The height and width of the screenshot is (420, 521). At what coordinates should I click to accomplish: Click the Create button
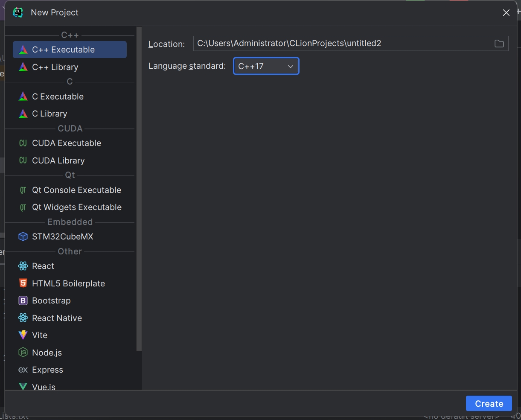pos(489,404)
